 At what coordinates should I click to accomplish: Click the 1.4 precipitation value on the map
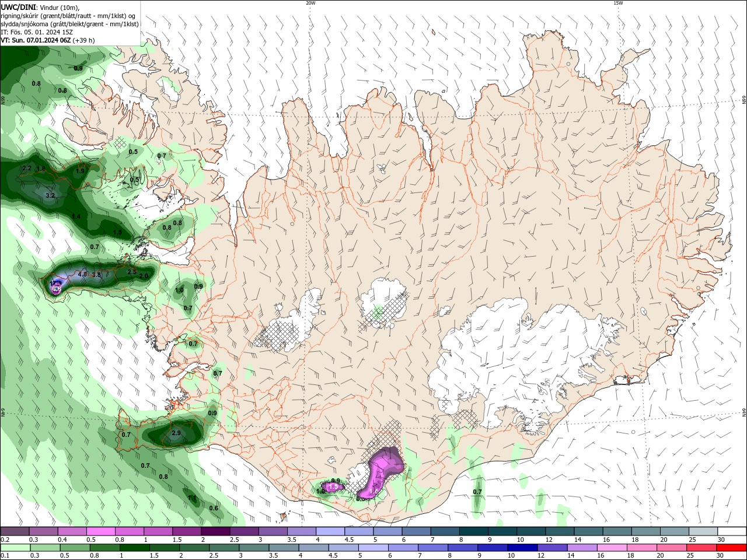pyautogui.click(x=76, y=216)
